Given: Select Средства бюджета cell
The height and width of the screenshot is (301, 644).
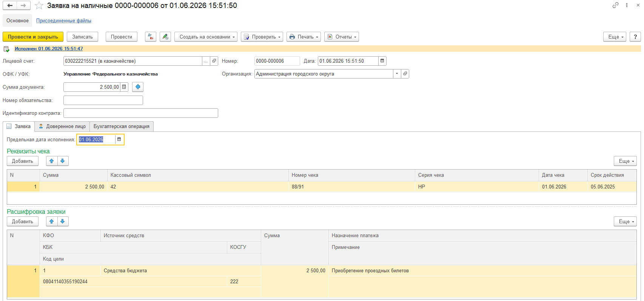Looking at the screenshot, I should (181, 270).
